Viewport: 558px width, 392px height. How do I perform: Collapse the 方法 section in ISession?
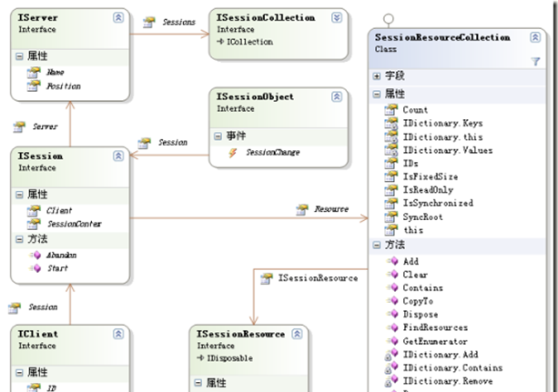point(19,239)
